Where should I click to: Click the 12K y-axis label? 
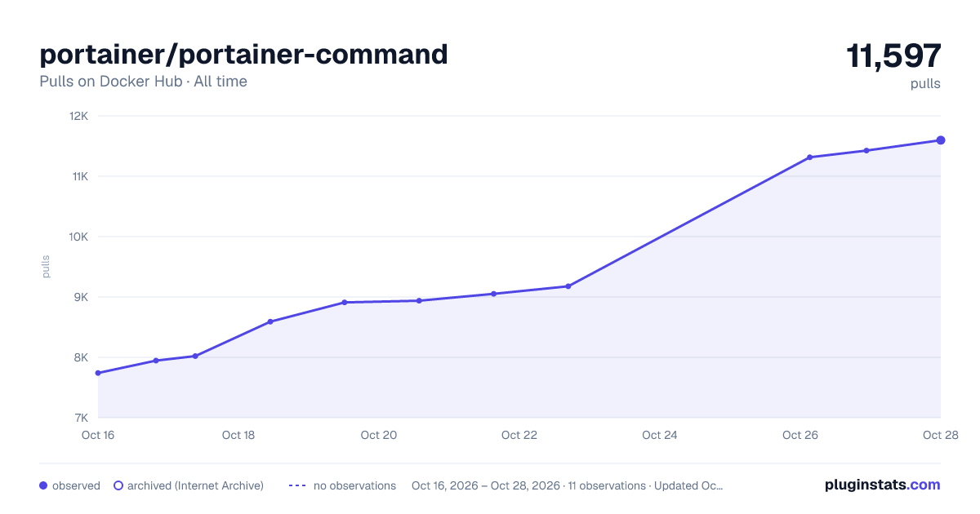point(79,116)
